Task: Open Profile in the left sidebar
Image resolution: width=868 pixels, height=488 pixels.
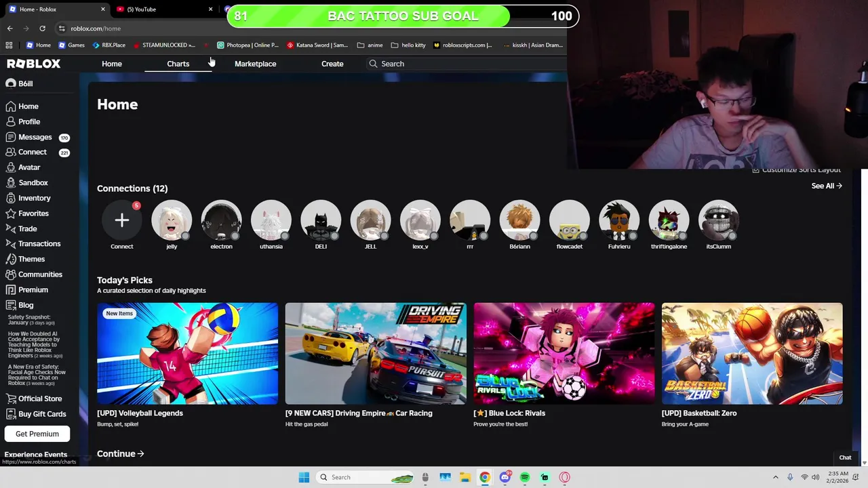Action: pyautogui.click(x=23, y=121)
